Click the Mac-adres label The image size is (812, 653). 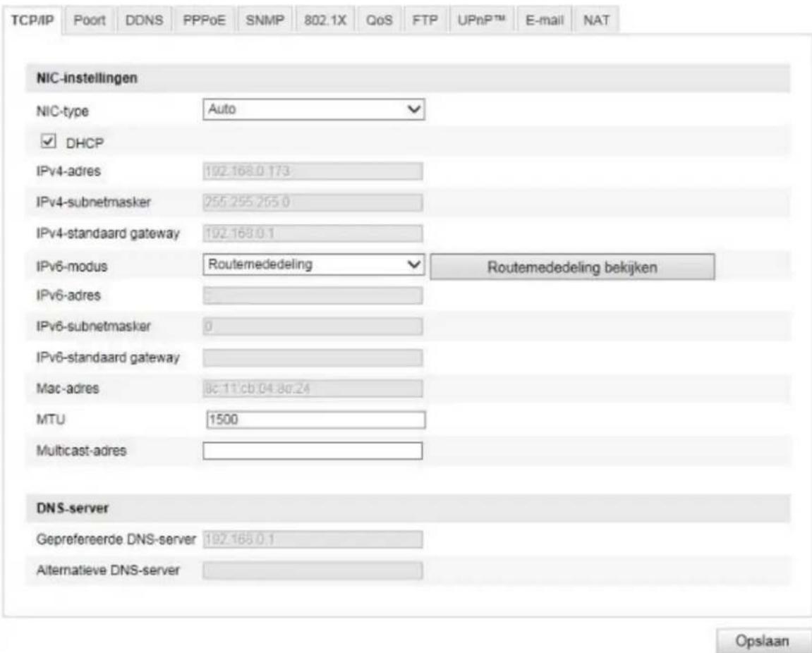point(67,389)
